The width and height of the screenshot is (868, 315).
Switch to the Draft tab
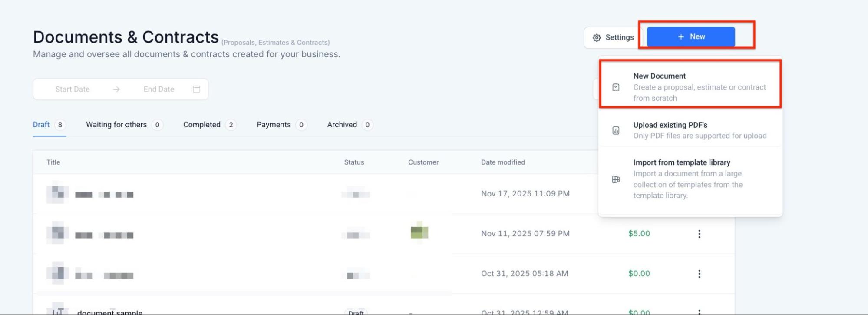click(41, 125)
